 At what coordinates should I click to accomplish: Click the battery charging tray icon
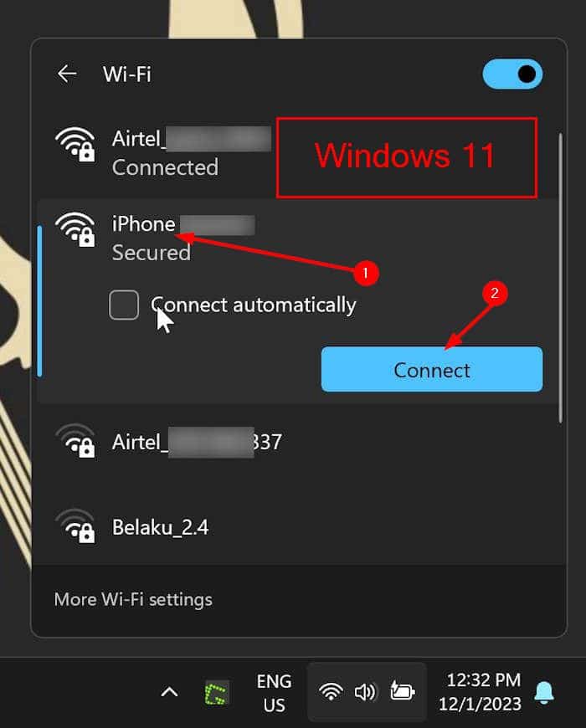click(x=402, y=691)
